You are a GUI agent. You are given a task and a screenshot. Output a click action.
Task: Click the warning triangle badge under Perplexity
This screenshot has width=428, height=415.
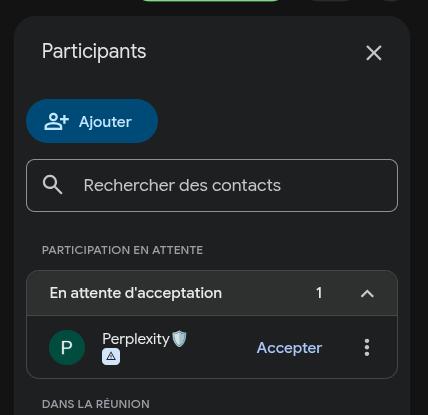(111, 357)
